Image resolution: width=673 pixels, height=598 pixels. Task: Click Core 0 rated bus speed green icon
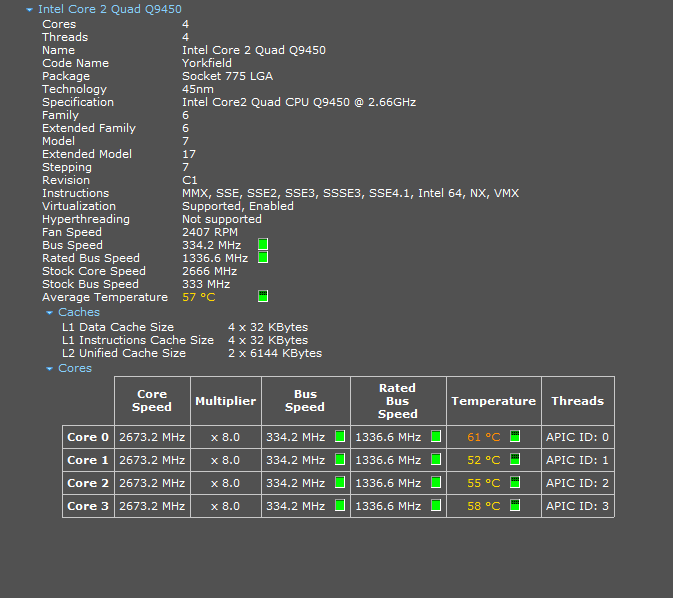[x=436, y=436]
